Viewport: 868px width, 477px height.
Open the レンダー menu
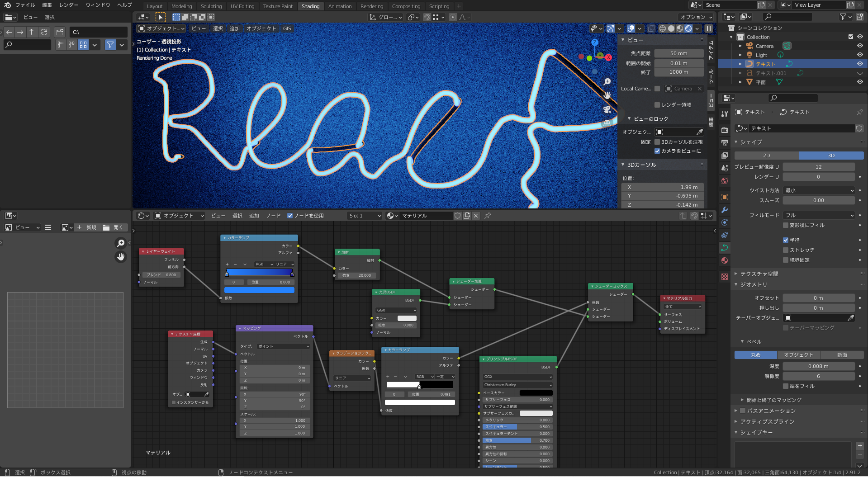click(69, 5)
